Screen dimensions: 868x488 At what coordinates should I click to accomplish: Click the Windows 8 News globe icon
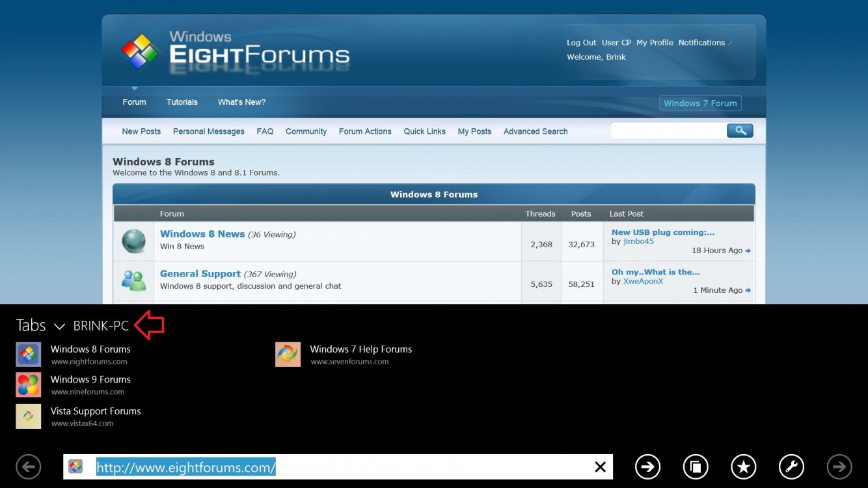click(134, 241)
